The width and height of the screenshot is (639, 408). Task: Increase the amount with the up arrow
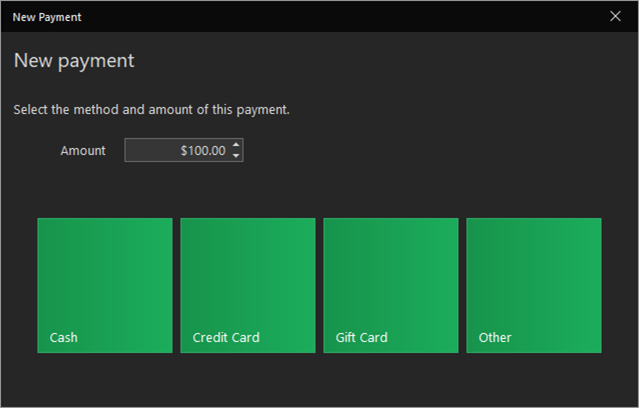[x=236, y=145]
